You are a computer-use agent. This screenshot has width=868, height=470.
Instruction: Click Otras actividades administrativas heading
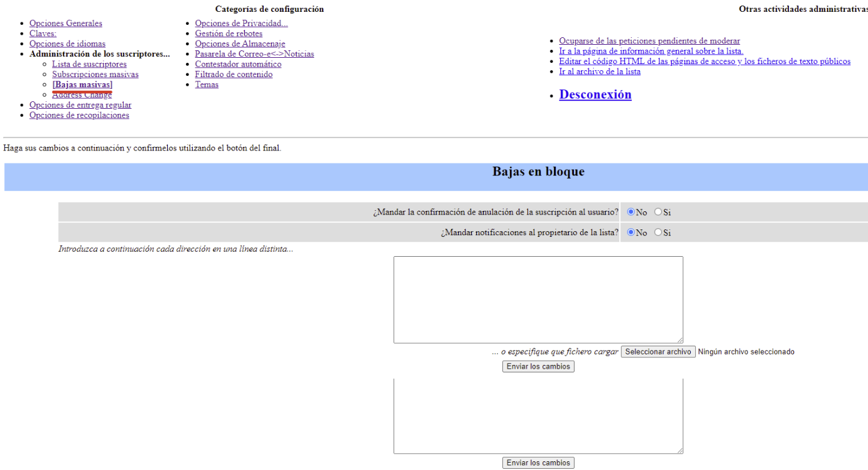pos(803,9)
